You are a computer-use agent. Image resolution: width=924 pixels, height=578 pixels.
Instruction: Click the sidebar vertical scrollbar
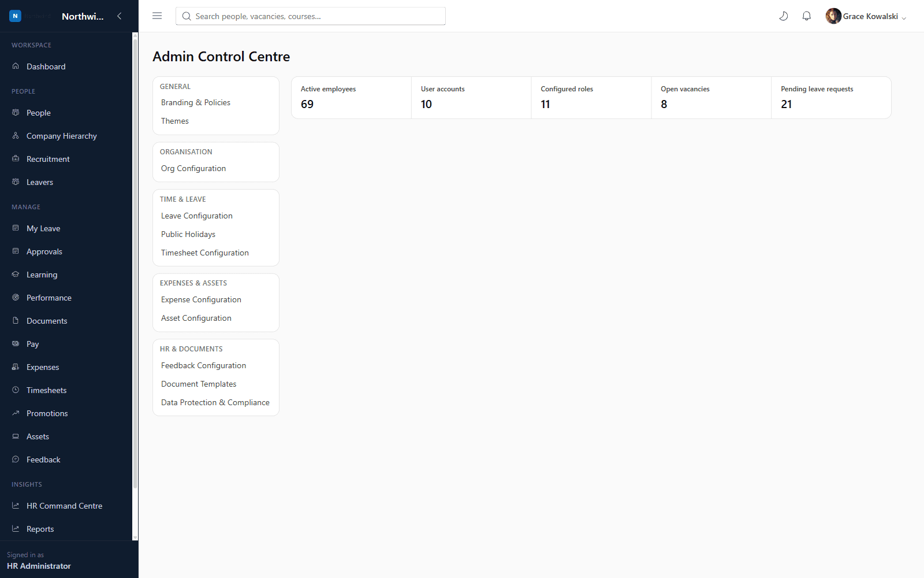click(x=135, y=263)
